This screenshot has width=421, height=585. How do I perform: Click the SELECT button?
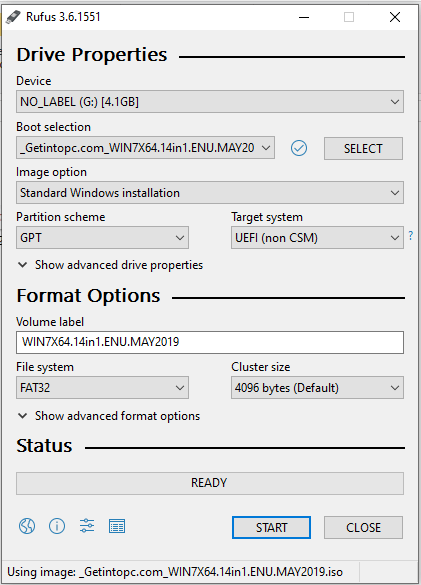(363, 148)
